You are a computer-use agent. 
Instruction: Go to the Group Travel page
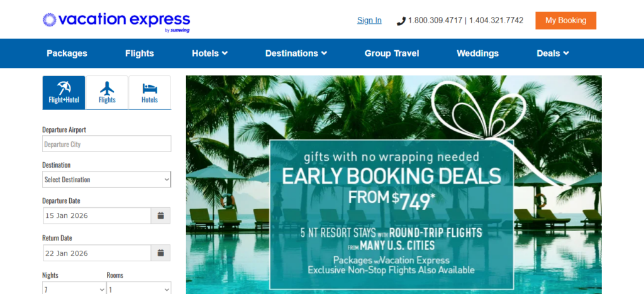(392, 53)
